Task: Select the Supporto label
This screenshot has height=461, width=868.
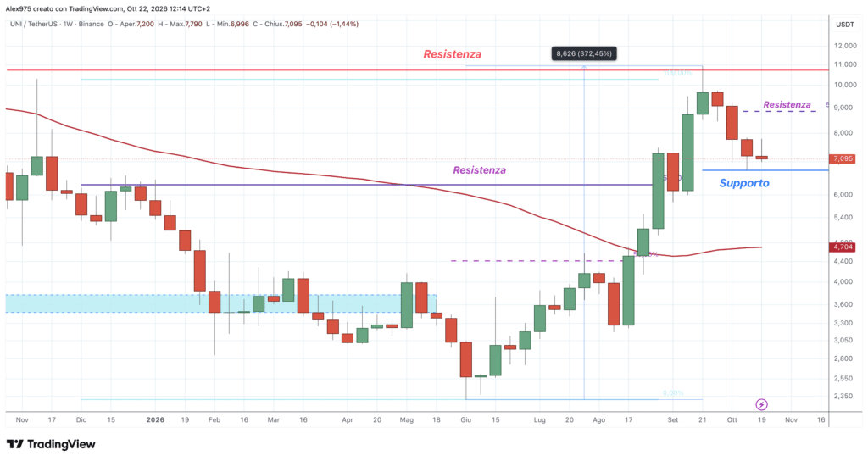Action: point(744,183)
